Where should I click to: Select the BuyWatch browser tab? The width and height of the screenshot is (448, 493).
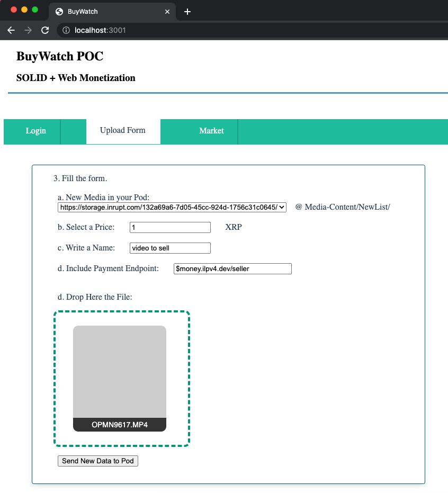click(x=112, y=12)
